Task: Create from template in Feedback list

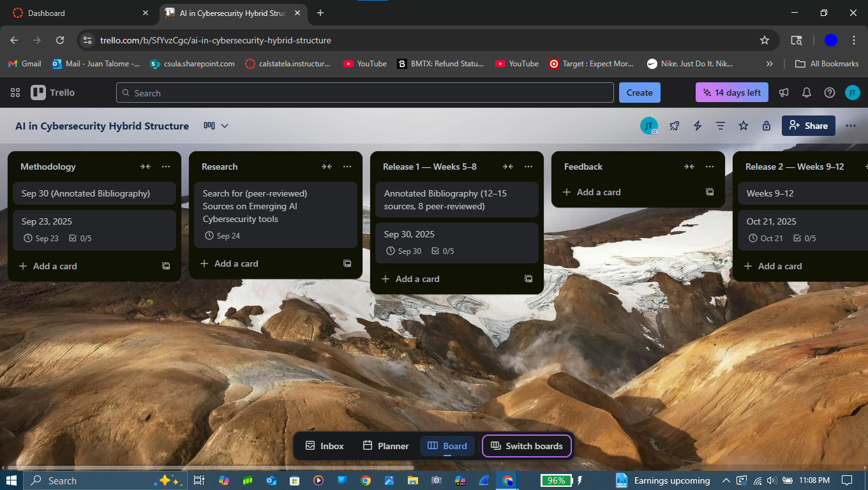Action: (x=710, y=192)
